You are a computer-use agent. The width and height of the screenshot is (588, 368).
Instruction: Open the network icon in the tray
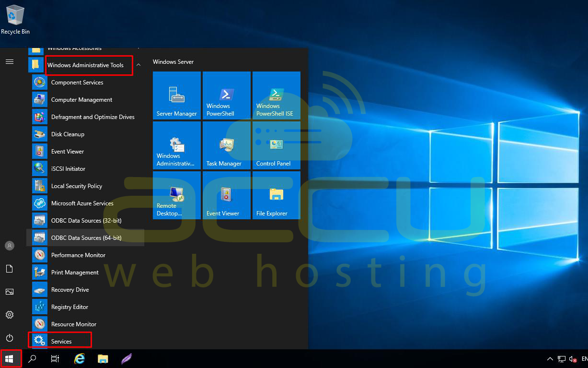point(562,359)
